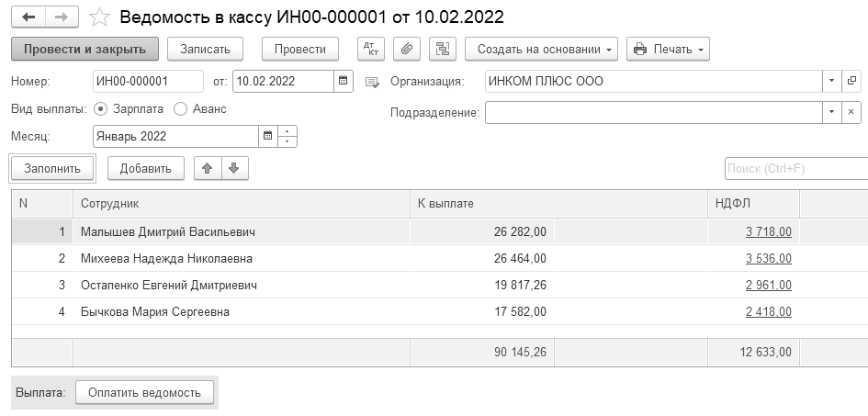Show Дт/Кт accounting entries icon
Viewport: 868px width, 416px height.
click(370, 49)
